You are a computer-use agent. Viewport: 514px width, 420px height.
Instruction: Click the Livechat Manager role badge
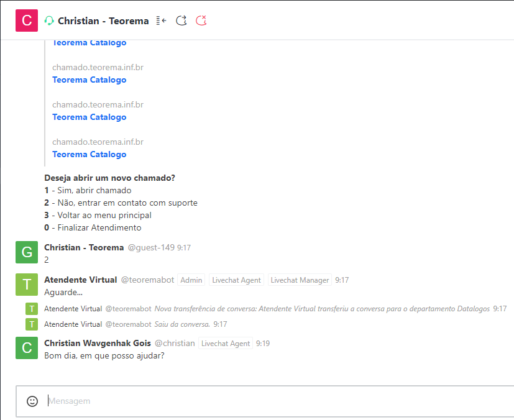(300, 280)
